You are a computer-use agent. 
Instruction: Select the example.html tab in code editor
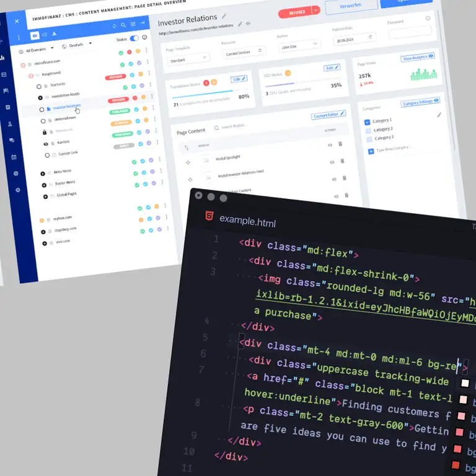247,221
